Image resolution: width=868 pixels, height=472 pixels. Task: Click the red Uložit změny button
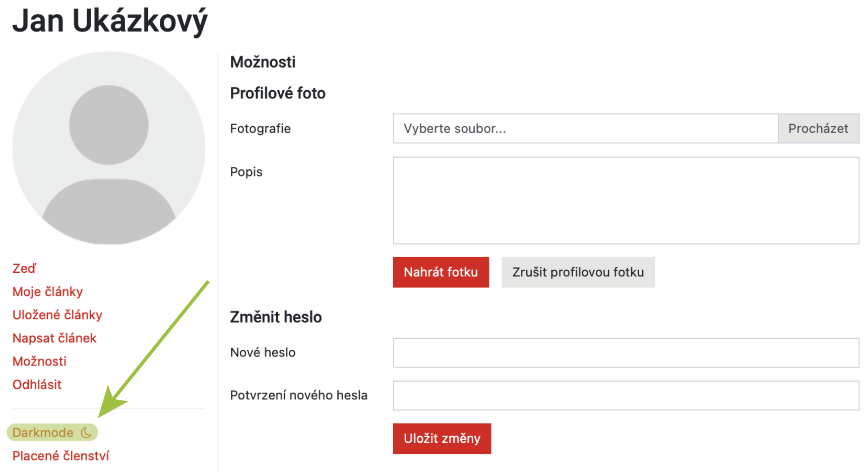[x=442, y=439]
